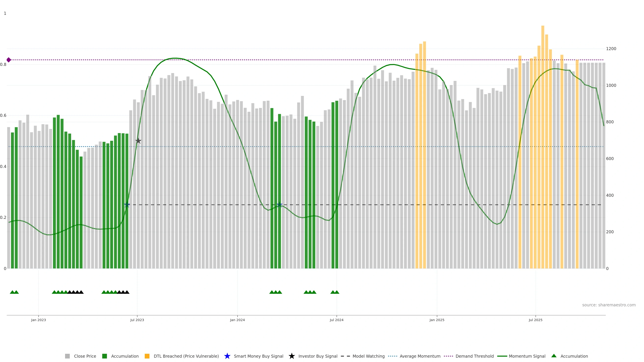Screen dimensions: 644x362
Task: Click the DTL Breached (Price Vulnerable) legend text
Action: pyautogui.click(x=186, y=356)
